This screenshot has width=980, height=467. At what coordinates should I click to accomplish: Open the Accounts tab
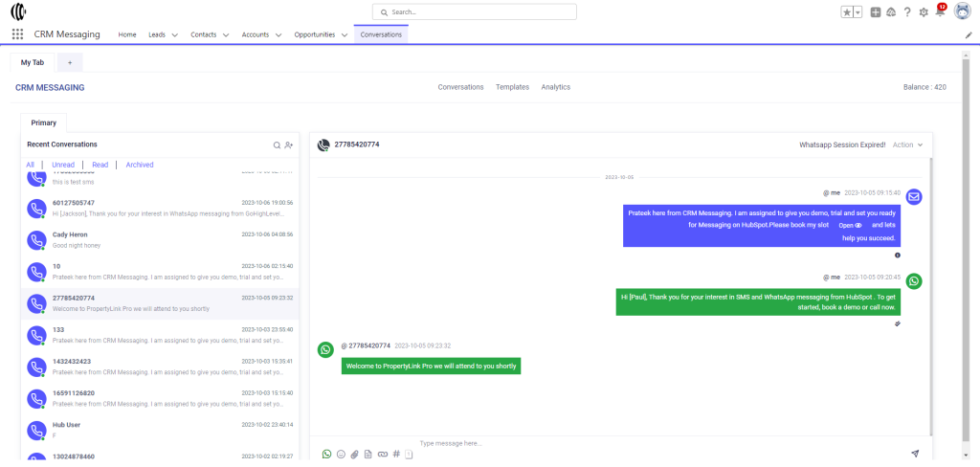[x=256, y=35]
